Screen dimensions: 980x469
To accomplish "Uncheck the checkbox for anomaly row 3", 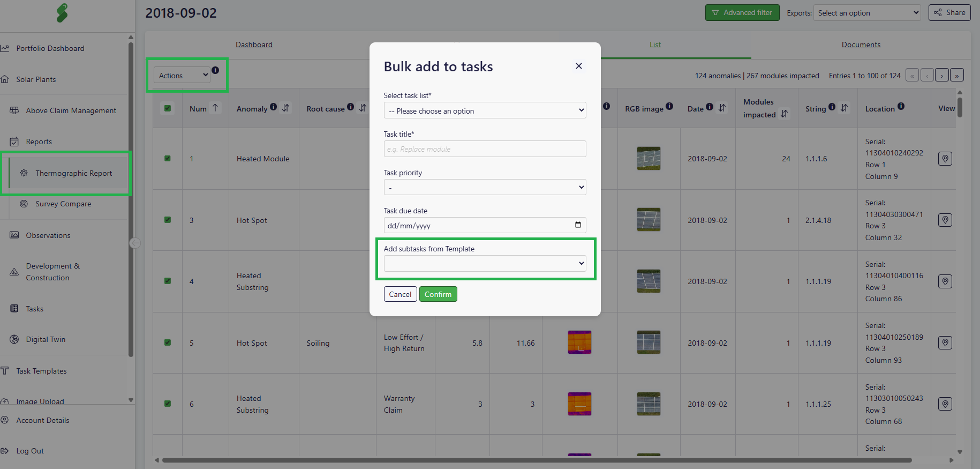I will 168,220.
